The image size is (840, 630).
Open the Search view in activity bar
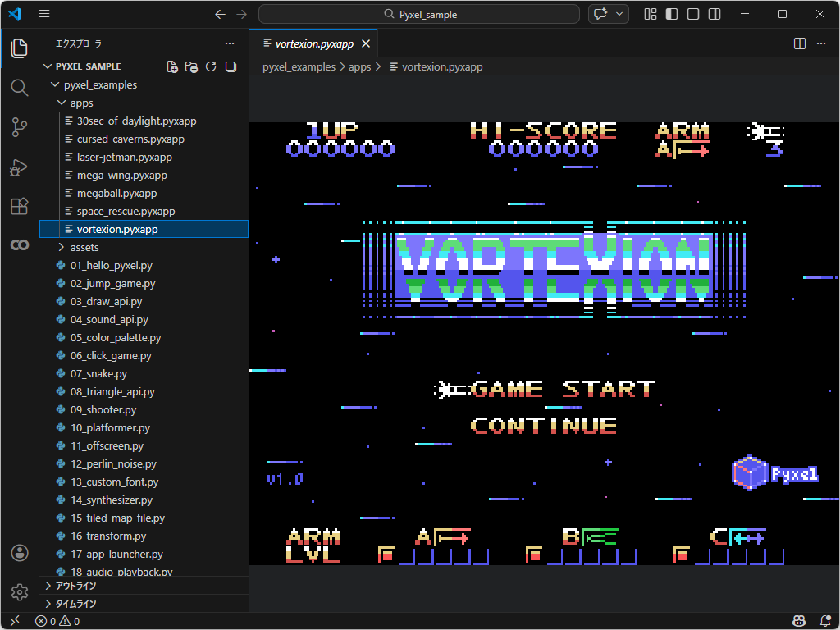pyautogui.click(x=20, y=87)
